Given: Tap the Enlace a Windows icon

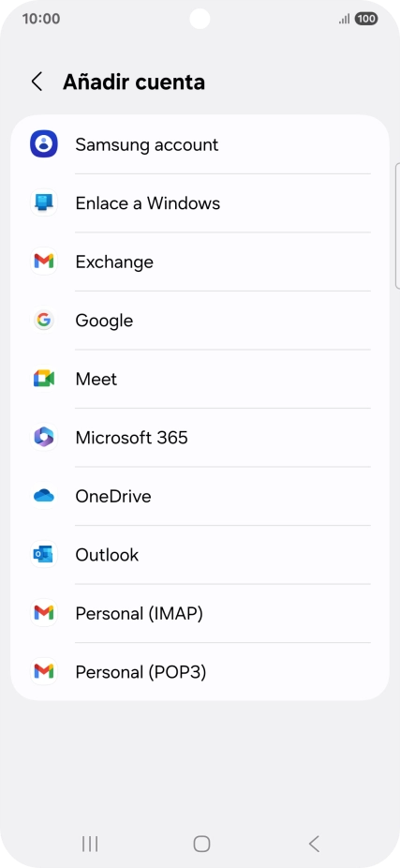Looking at the screenshot, I should coord(44,202).
